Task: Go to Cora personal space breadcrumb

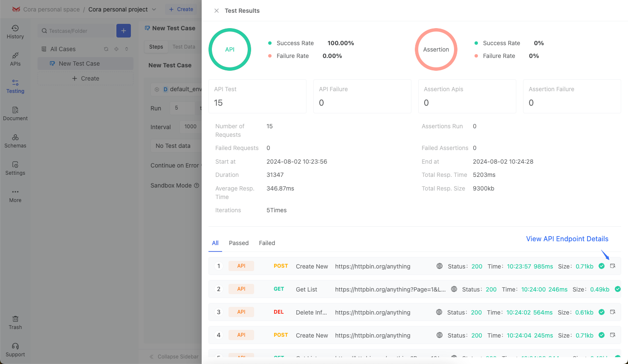Action: [x=51, y=9]
